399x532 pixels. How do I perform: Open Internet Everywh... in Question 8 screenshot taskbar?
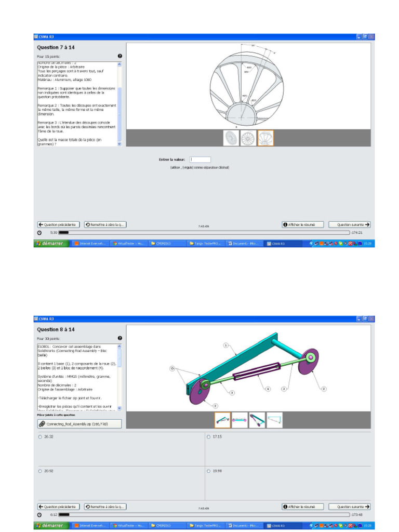(x=90, y=526)
